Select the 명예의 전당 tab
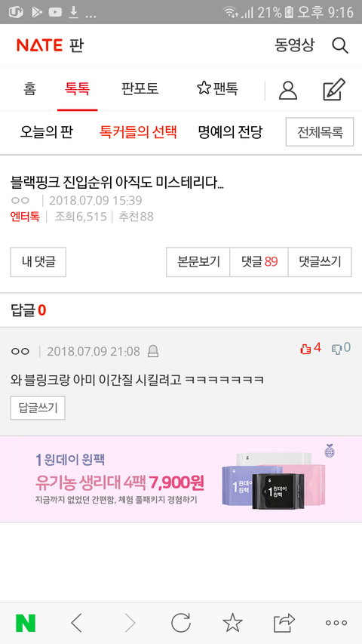 point(230,132)
